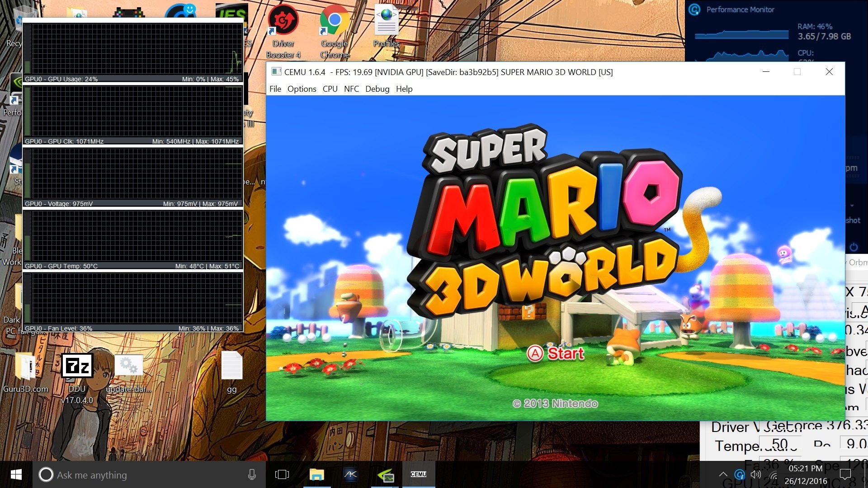Click the Min: 0% | Max: 45% text
Screen dimensions: 868x488
point(210,79)
